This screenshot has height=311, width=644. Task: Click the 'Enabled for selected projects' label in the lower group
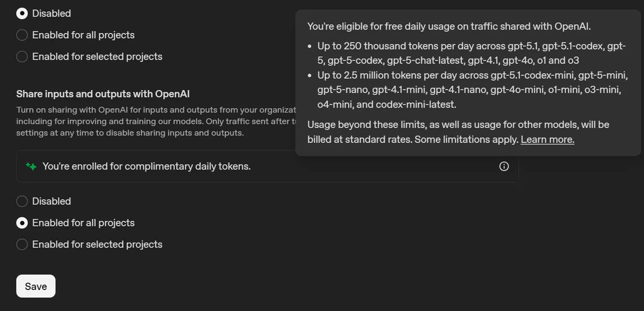[97, 244]
